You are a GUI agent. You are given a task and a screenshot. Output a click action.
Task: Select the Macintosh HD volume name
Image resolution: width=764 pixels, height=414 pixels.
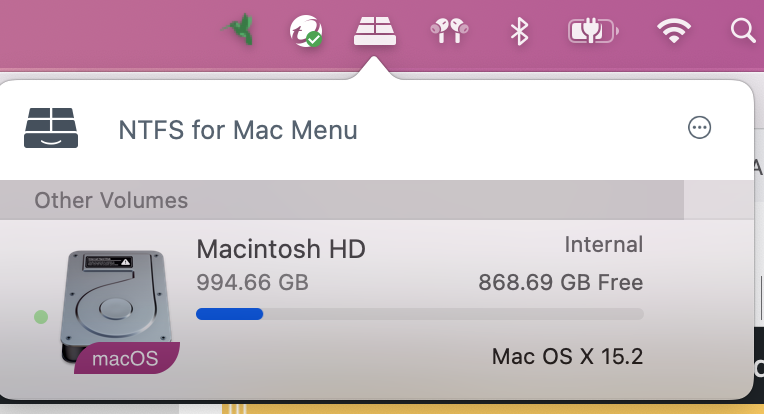(281, 248)
